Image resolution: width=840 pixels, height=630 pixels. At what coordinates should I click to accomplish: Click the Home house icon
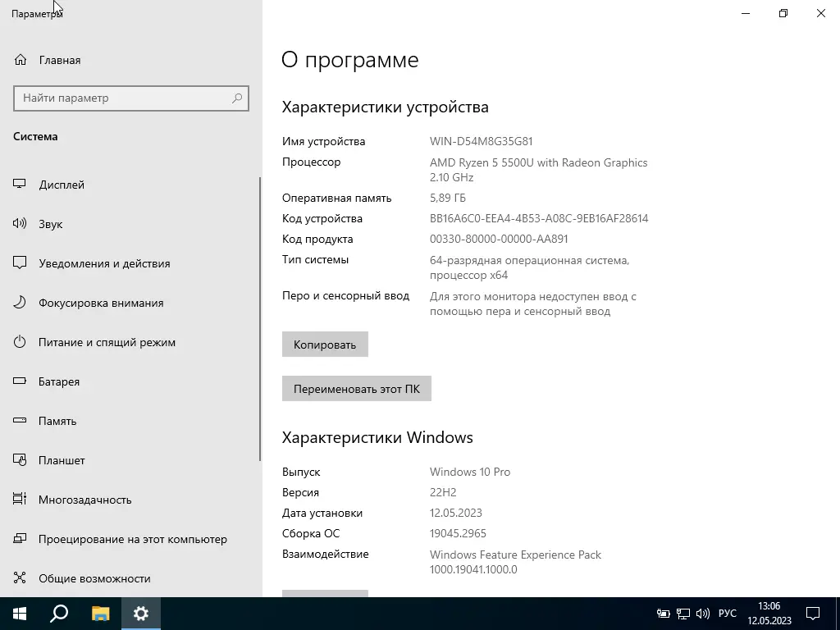point(20,60)
